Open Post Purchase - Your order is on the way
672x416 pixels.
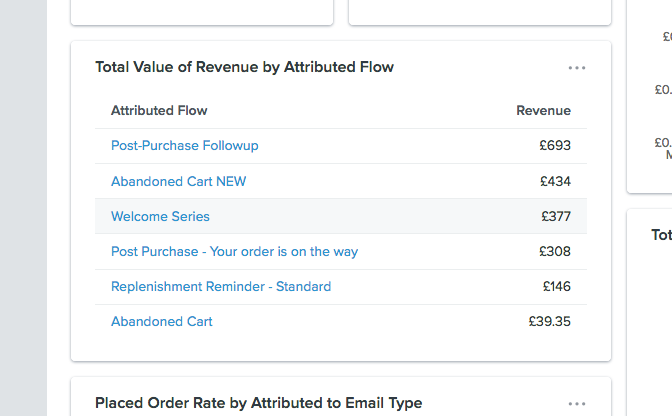234,251
